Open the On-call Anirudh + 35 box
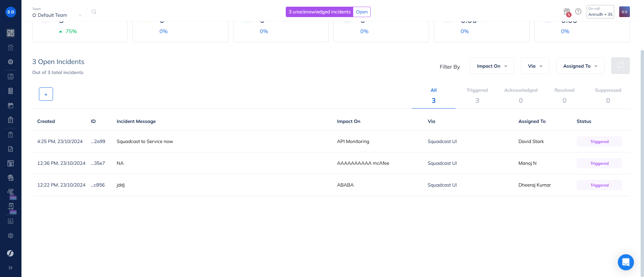Screen dimensions: 644x277 click(600, 12)
